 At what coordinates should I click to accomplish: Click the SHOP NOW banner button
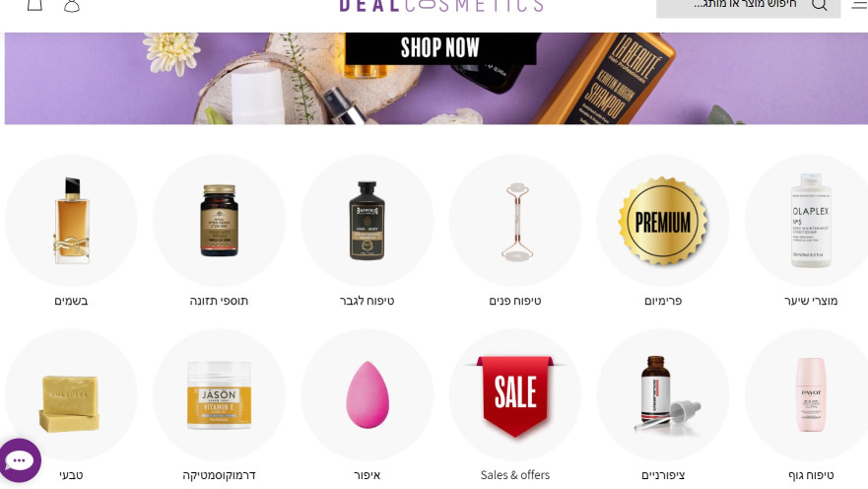(440, 48)
